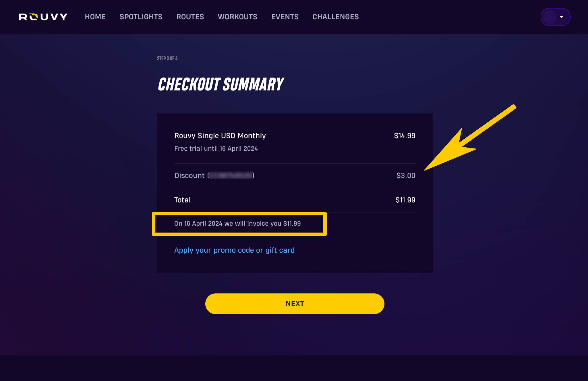Viewport: 588px width, 381px height.
Task: Open the Challenges section
Action: point(335,17)
